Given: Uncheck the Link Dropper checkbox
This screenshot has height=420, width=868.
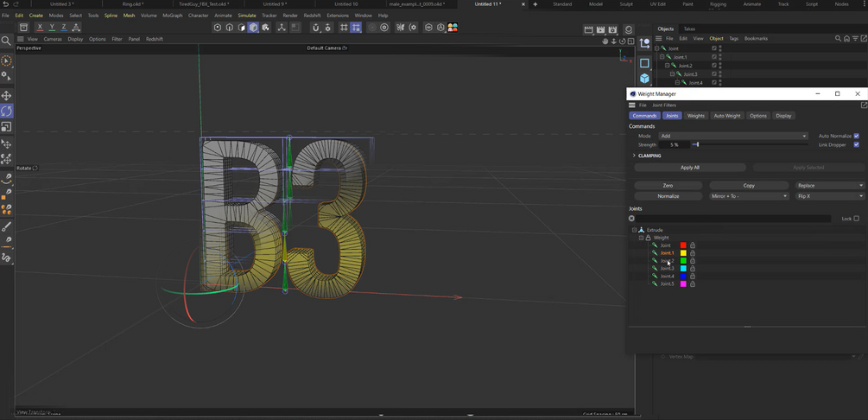Looking at the screenshot, I should [x=856, y=144].
